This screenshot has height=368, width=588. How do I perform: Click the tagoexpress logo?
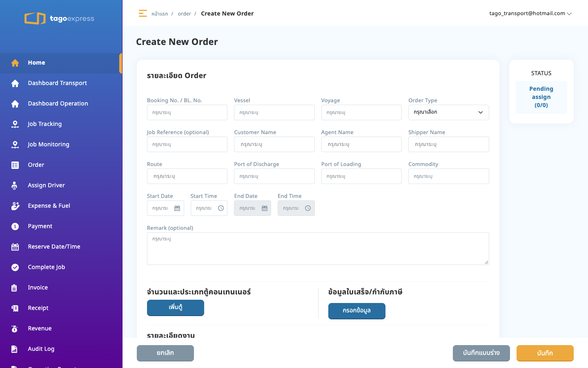(x=59, y=18)
